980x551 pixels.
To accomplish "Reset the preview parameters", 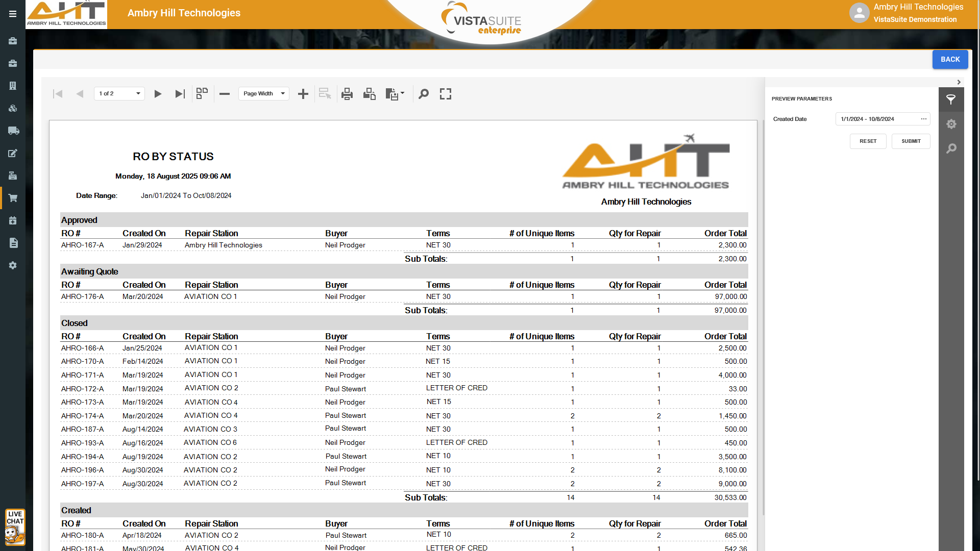I will coord(868,141).
